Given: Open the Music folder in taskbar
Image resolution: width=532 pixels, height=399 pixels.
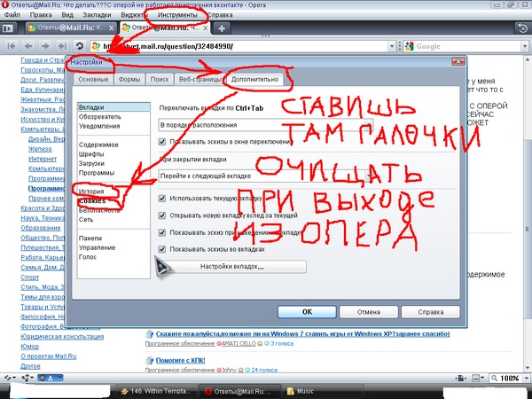Looking at the screenshot, I should [x=323, y=391].
